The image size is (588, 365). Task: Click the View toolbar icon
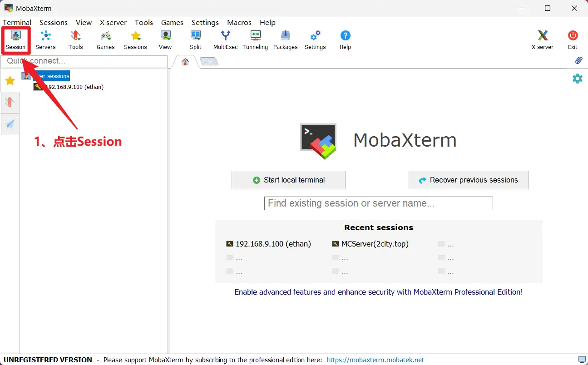pos(165,40)
